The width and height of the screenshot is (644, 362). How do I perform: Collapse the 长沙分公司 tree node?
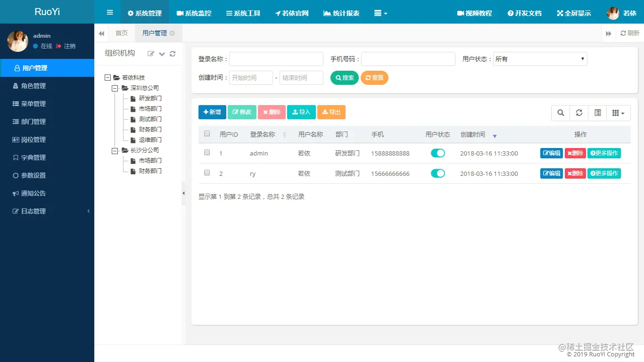115,150
